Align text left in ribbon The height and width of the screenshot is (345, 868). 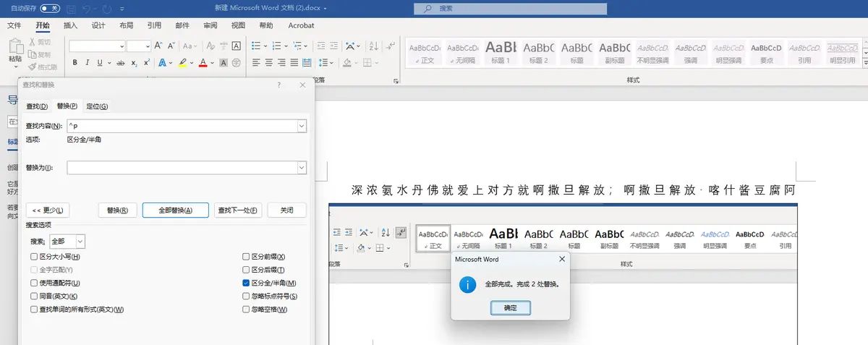257,63
